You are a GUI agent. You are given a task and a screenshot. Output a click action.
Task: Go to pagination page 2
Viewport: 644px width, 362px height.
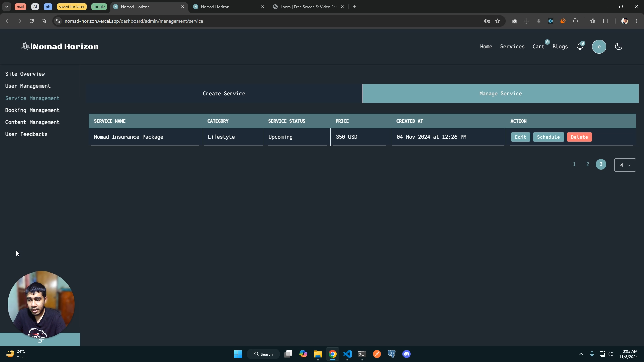pyautogui.click(x=588, y=164)
